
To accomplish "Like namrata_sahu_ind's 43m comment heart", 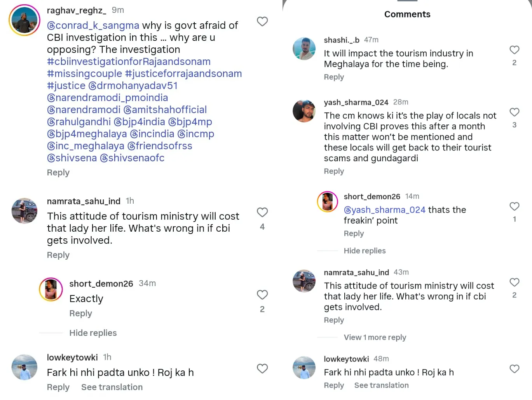I will point(514,282).
